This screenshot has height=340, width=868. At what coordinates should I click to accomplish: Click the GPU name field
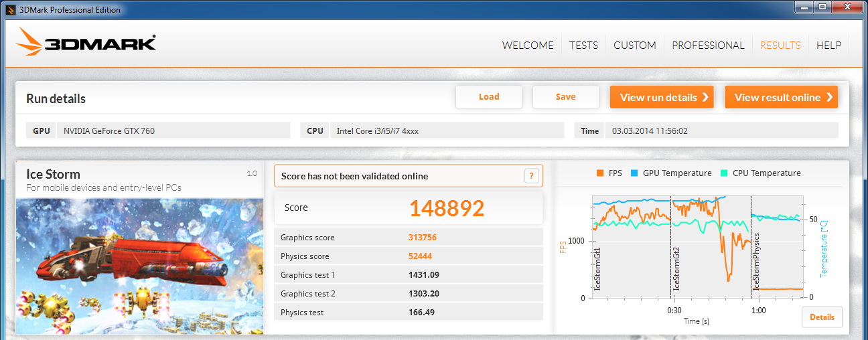[173, 131]
